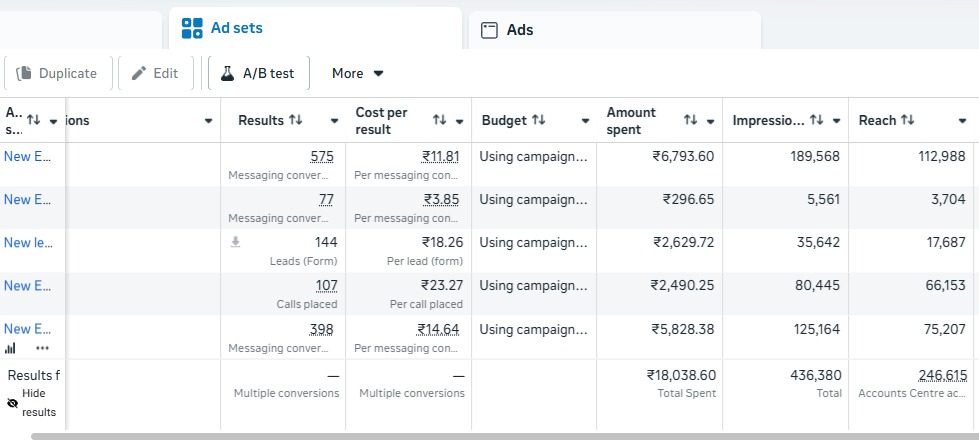Open Results column options dropdown

[334, 121]
